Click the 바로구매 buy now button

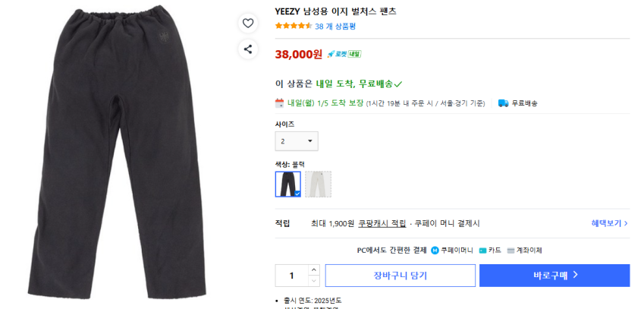(x=554, y=276)
